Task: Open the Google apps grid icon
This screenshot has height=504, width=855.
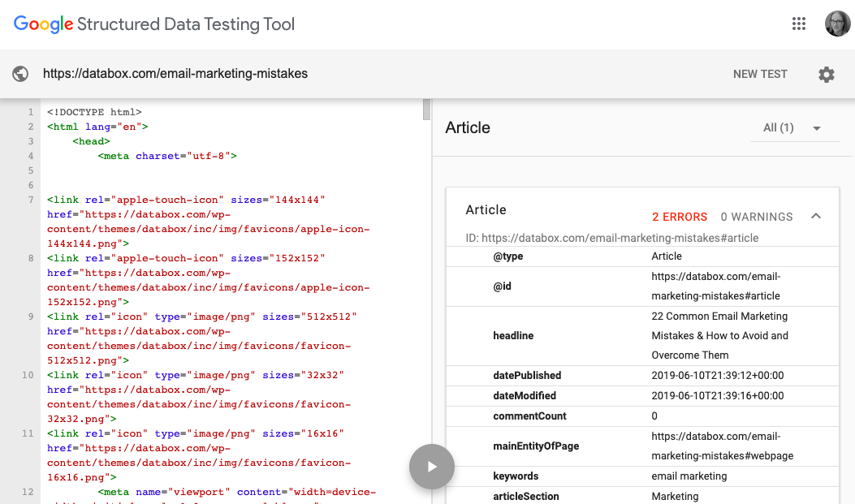Action: pyautogui.click(x=799, y=24)
